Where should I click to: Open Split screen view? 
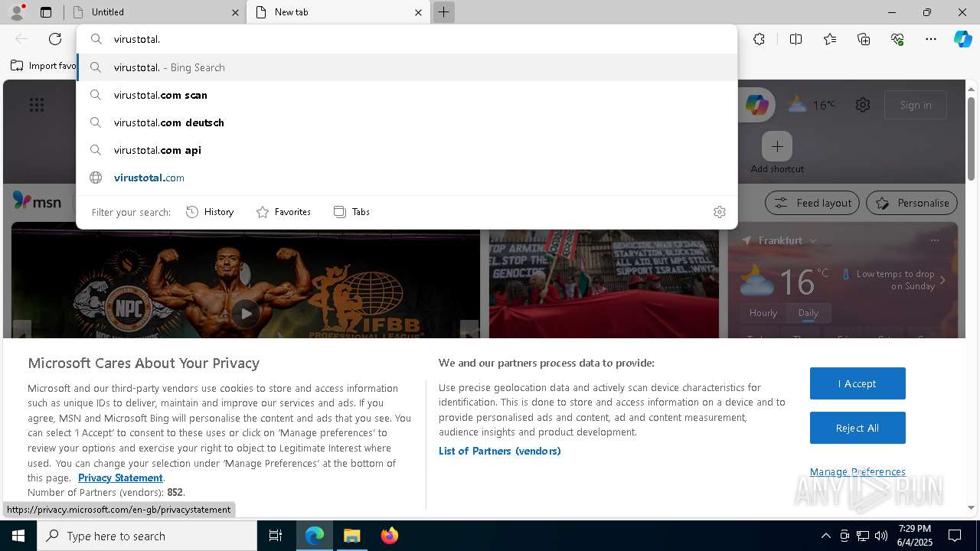pyautogui.click(x=795, y=39)
